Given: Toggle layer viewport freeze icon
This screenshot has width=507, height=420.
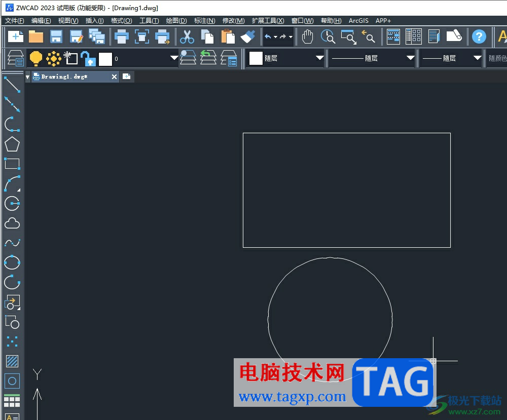Looking at the screenshot, I should 71,58.
